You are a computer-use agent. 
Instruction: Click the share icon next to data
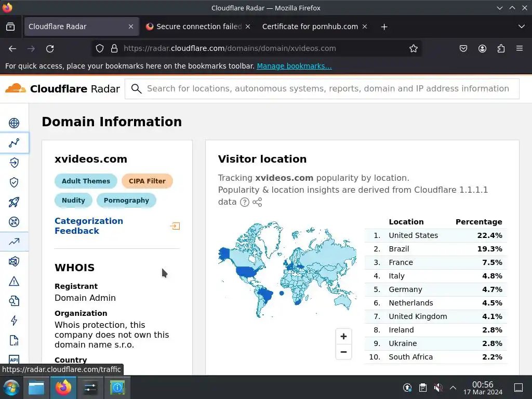[x=257, y=202]
